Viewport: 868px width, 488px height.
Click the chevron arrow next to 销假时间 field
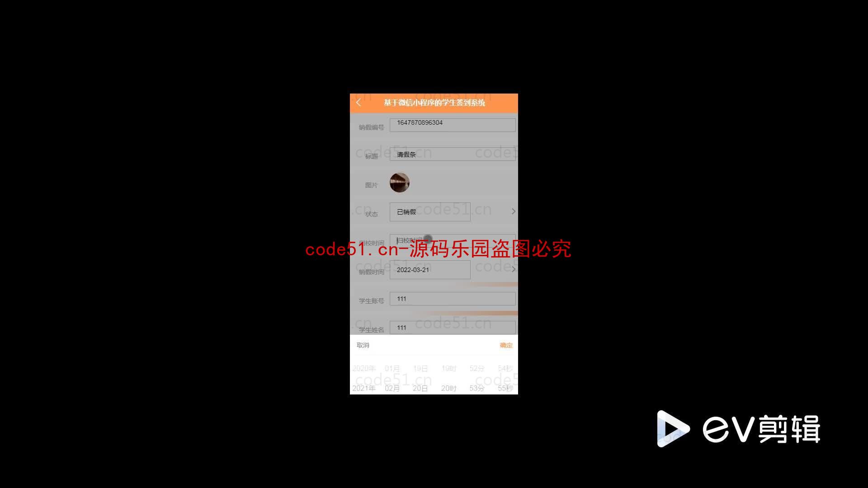(513, 269)
